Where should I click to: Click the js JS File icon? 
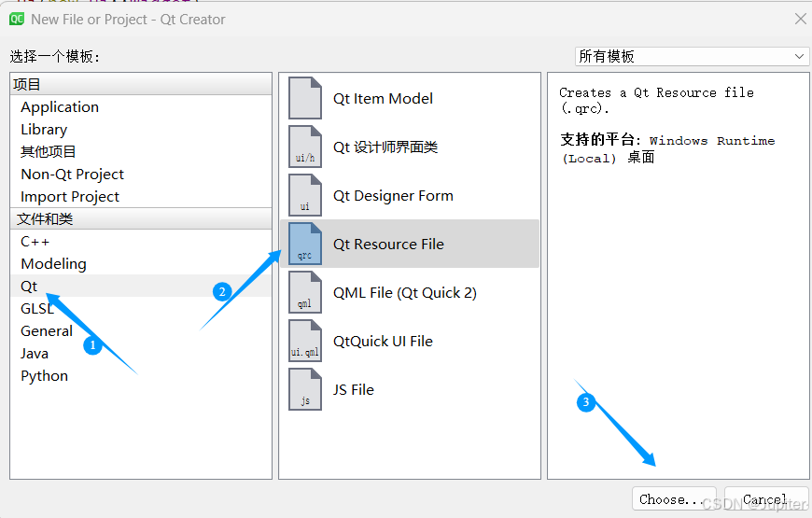pyautogui.click(x=305, y=389)
